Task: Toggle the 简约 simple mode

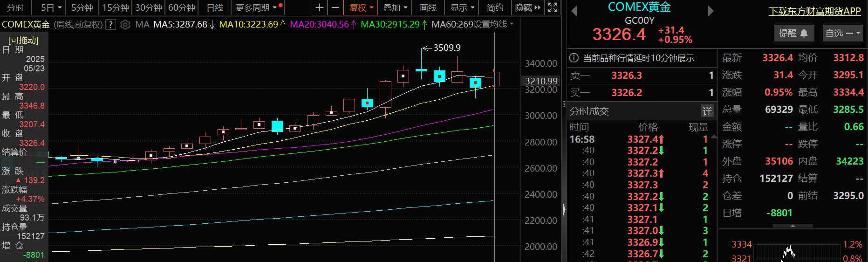Action: [495, 7]
